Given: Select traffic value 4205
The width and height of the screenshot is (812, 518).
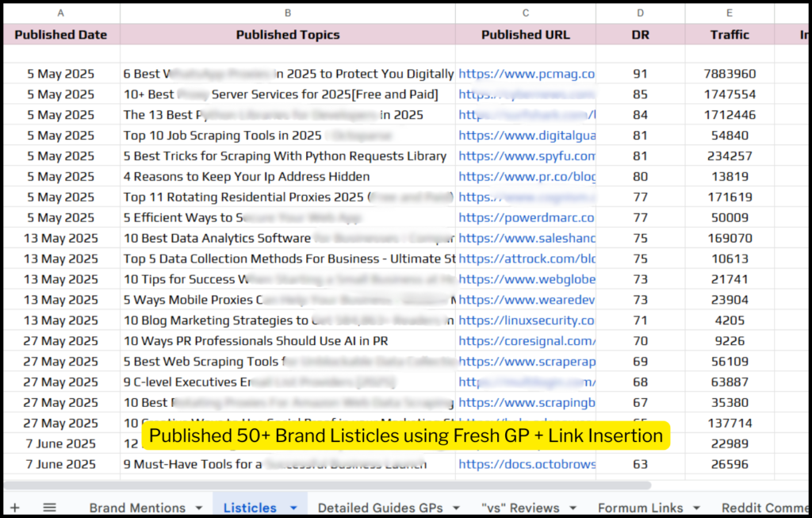Looking at the screenshot, I should 730,320.
